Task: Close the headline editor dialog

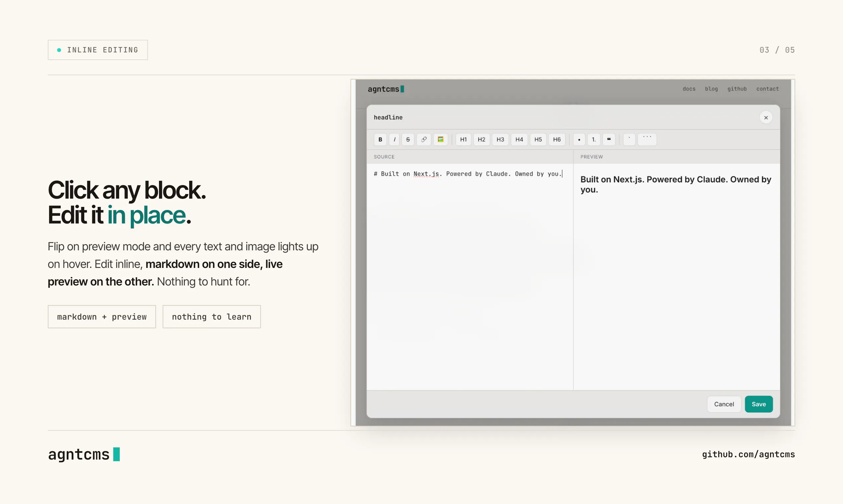Action: [766, 117]
